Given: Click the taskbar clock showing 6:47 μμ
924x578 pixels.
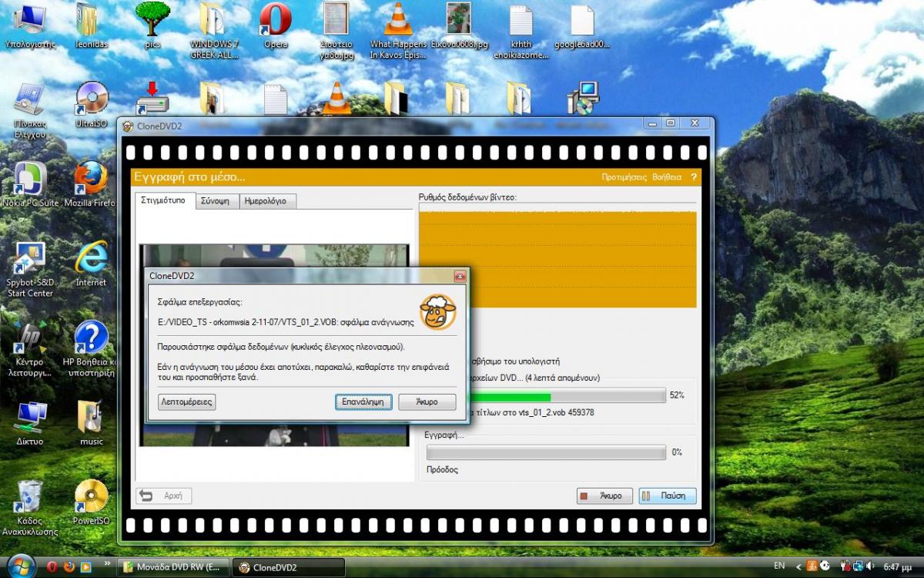Looking at the screenshot, I should 897,566.
